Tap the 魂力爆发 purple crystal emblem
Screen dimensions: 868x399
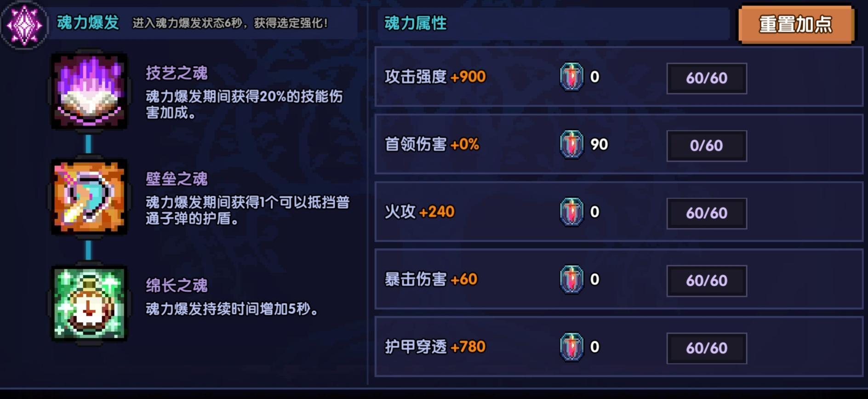click(24, 24)
